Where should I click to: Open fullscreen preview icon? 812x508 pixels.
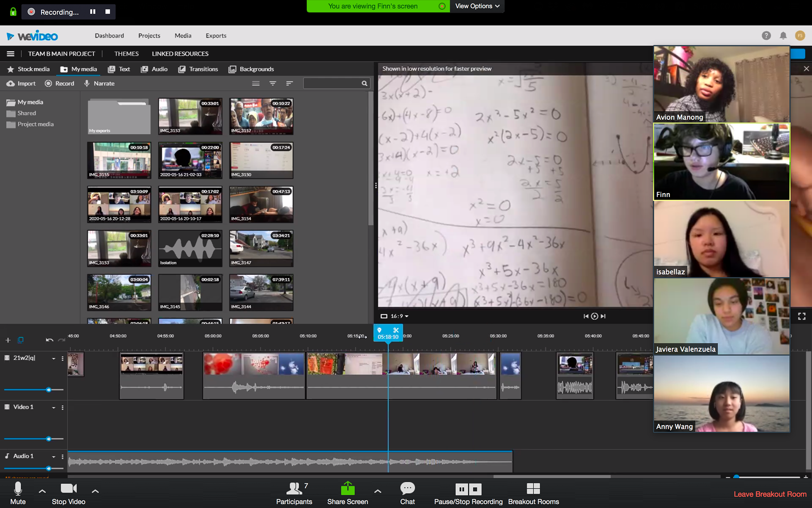tap(801, 316)
